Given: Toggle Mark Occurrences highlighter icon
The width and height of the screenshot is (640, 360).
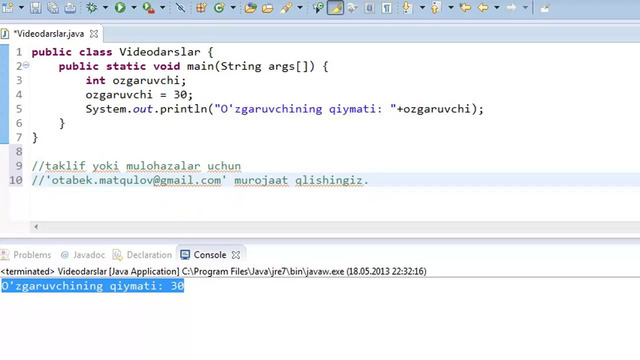Looking at the screenshot, I should (335, 7).
